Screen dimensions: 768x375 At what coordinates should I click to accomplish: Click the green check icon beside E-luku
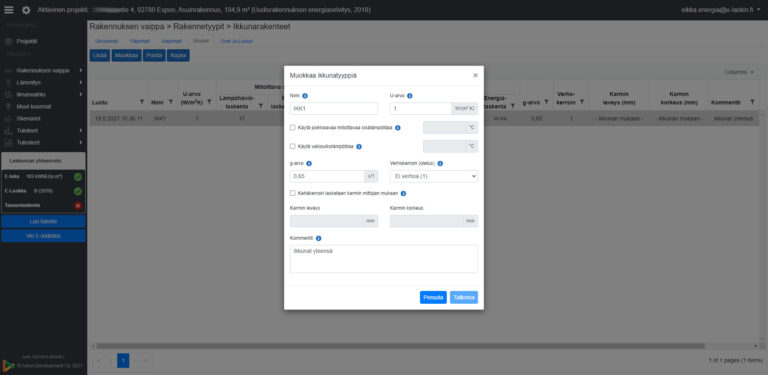click(78, 177)
